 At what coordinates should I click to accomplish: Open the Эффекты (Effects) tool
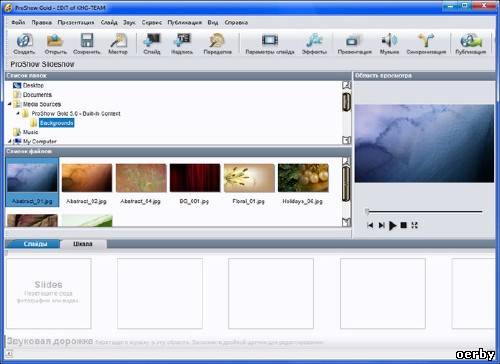(314, 44)
